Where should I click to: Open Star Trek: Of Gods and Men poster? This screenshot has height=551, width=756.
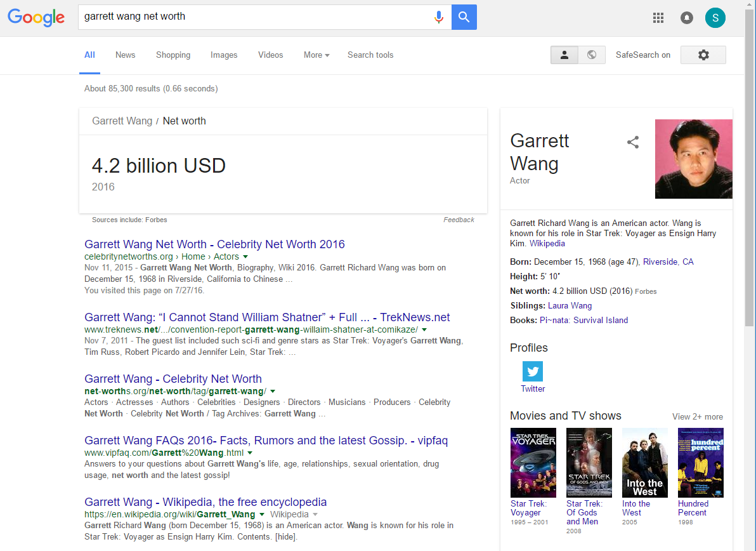tap(589, 463)
